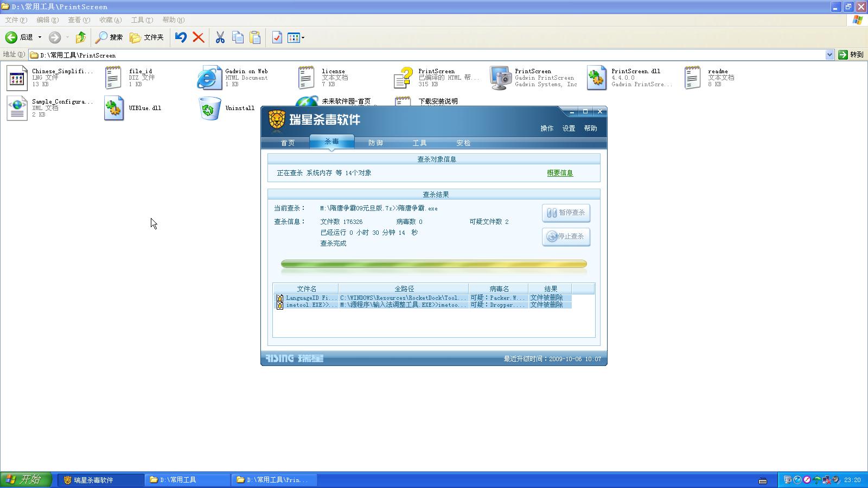Open the 文件 menu
868x488 pixels.
pyautogui.click(x=16, y=20)
